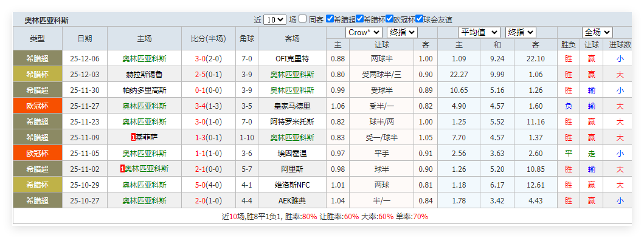Click the 希腊杯 tag on 25-10-29
Screen dimensions: 644x238
37,185
